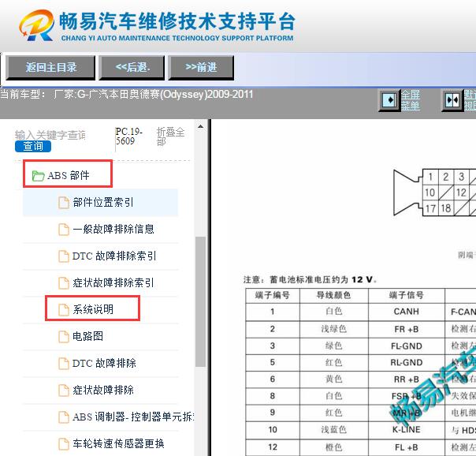Open the 系统说明 page
The width and height of the screenshot is (476, 456).
92,309
